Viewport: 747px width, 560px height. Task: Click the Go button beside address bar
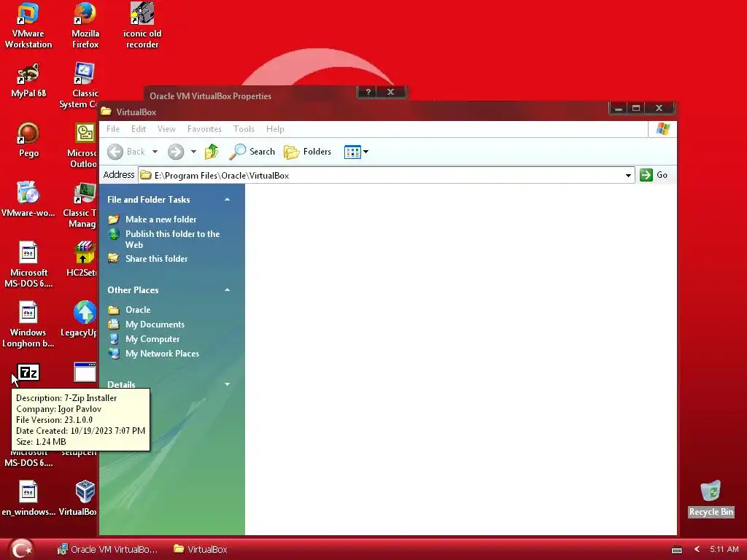point(654,175)
